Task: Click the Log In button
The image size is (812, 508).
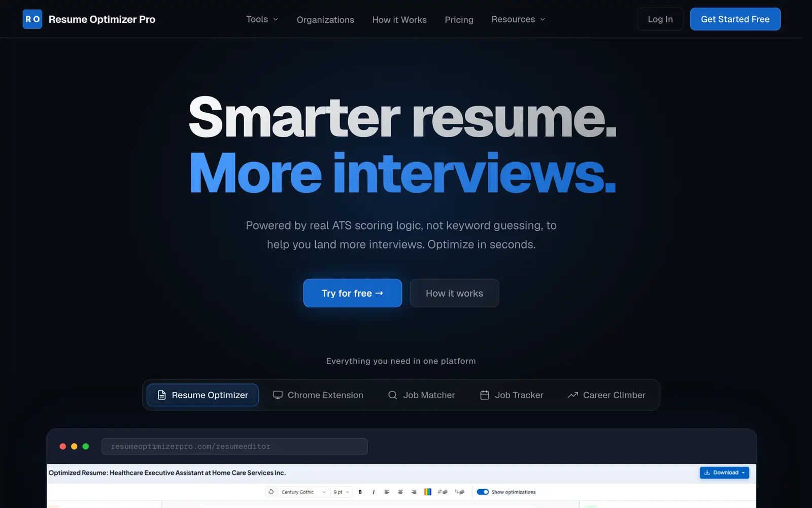Action: click(x=660, y=19)
